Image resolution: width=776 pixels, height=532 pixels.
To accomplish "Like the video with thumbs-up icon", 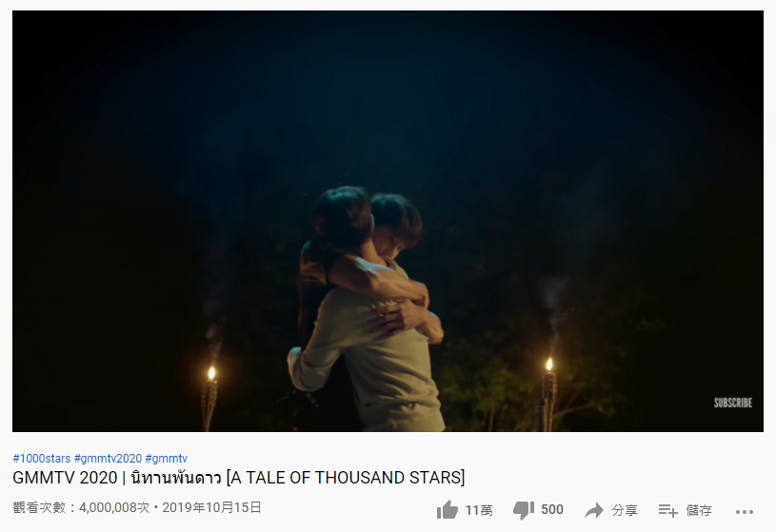I will tap(448, 510).
